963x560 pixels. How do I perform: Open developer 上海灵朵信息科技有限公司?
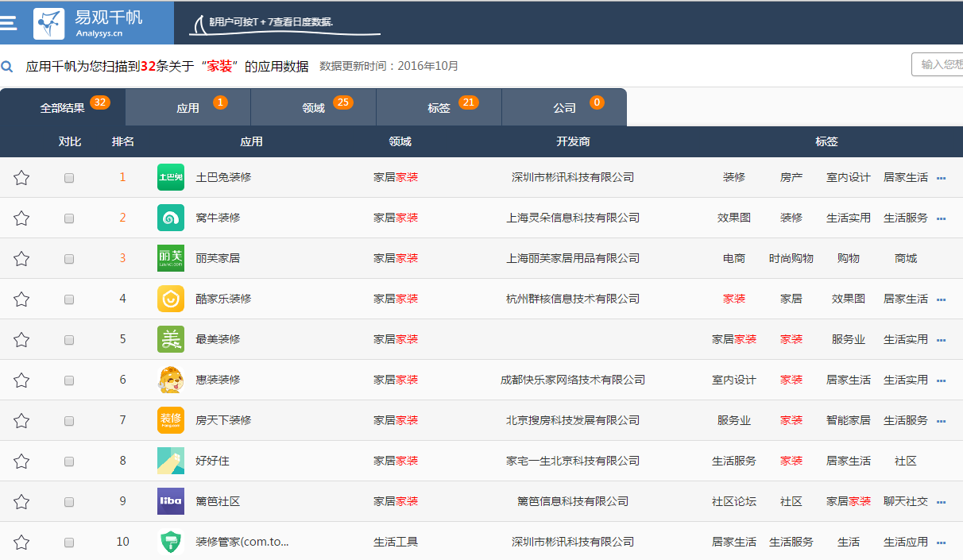[573, 218]
